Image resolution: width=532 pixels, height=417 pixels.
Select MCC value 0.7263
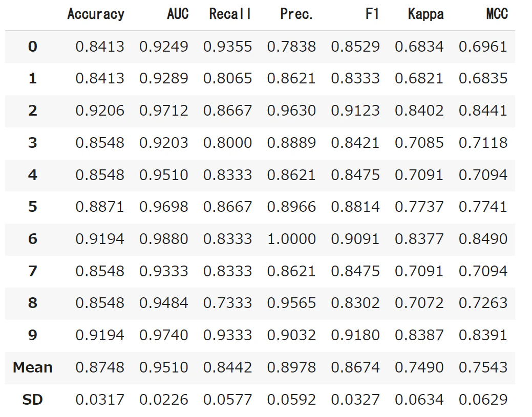click(483, 303)
